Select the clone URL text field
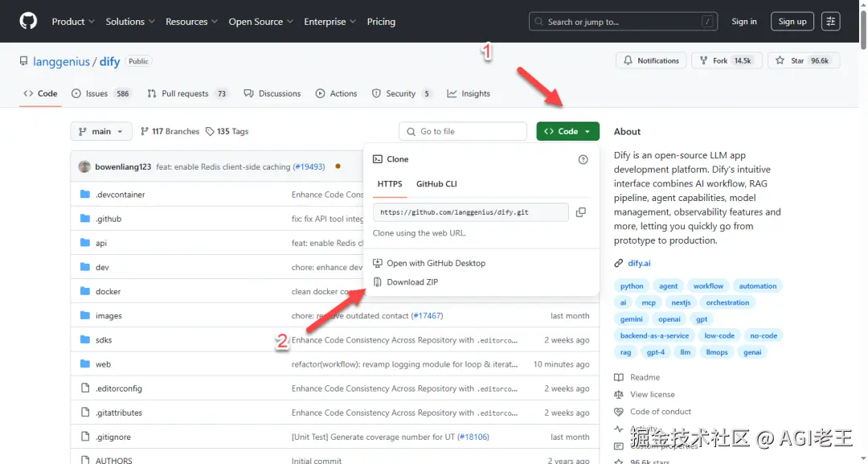The height and width of the screenshot is (464, 868). pos(470,212)
